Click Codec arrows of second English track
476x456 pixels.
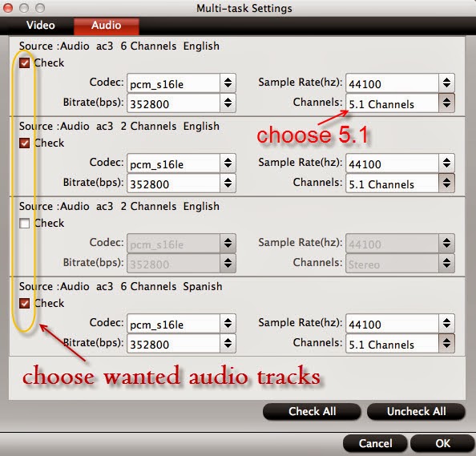pyautogui.click(x=228, y=163)
